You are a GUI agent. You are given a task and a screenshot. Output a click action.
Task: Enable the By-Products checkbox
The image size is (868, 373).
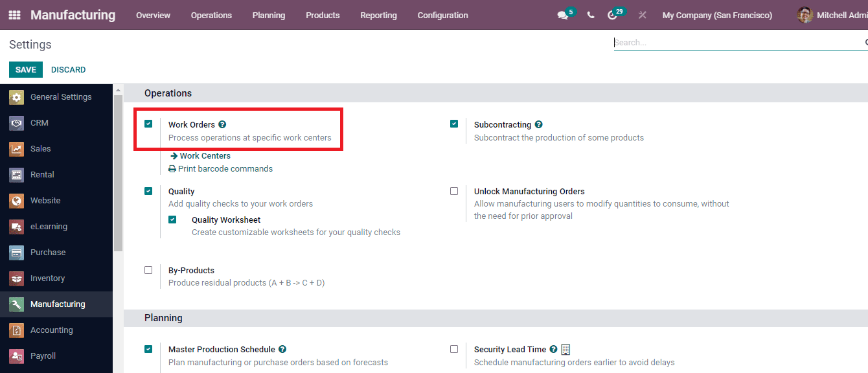148,270
